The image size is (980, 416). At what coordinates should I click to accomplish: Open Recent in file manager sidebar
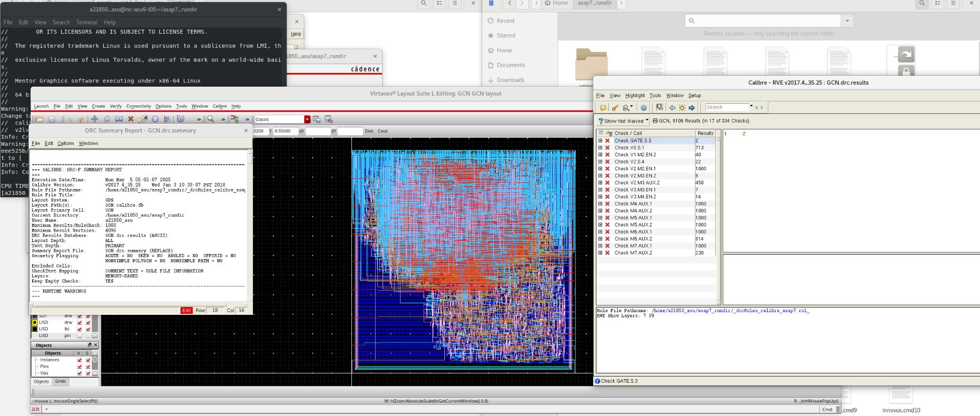(x=506, y=21)
